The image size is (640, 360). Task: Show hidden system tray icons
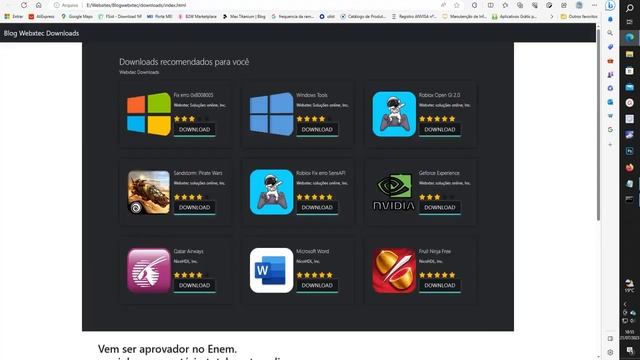(625, 304)
